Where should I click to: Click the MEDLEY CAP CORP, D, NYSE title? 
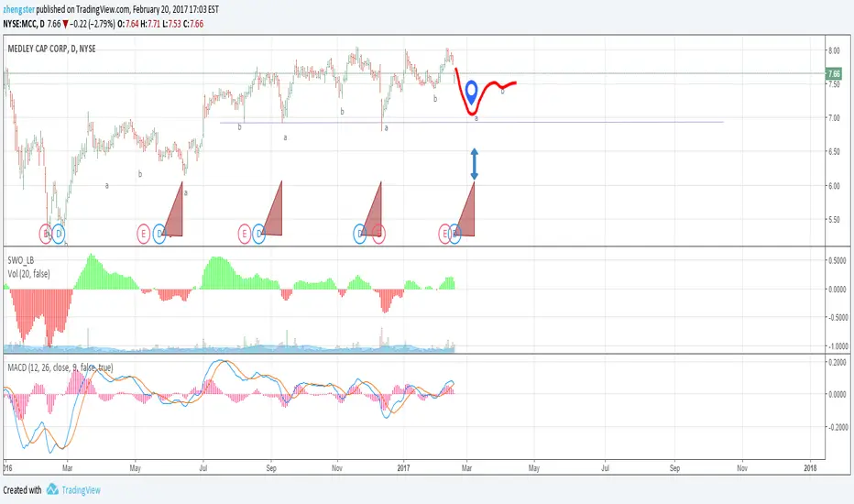51,49
